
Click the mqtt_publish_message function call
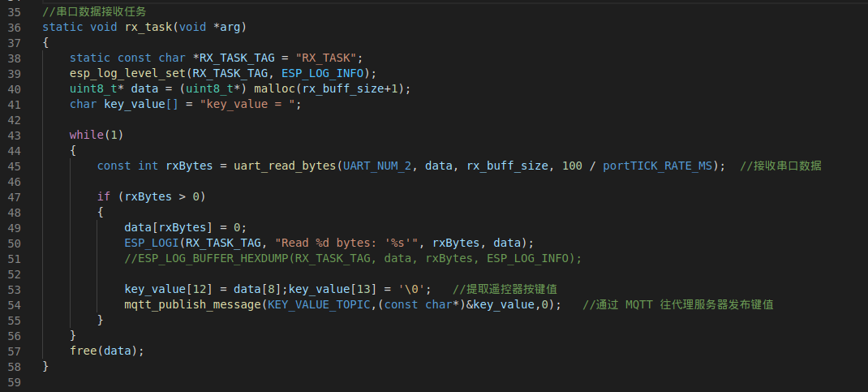193,304
